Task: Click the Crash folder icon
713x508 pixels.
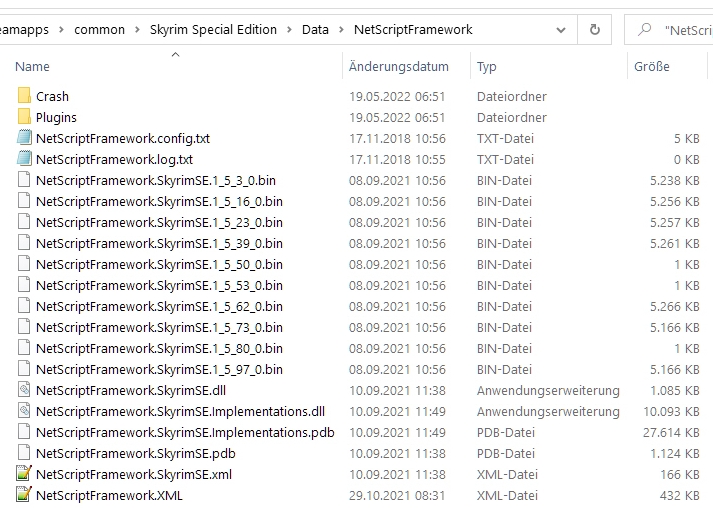Action: [25, 96]
